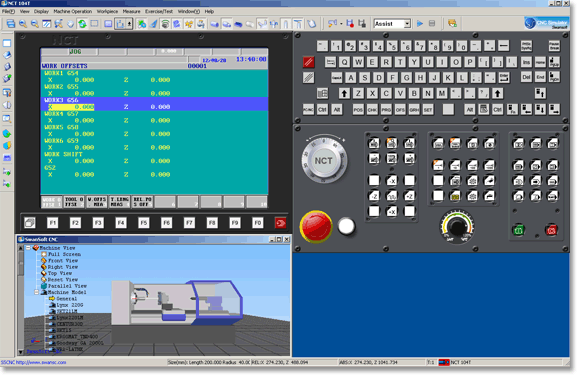Collapse the Machine View tree node
581x379 pixels.
coord(28,248)
